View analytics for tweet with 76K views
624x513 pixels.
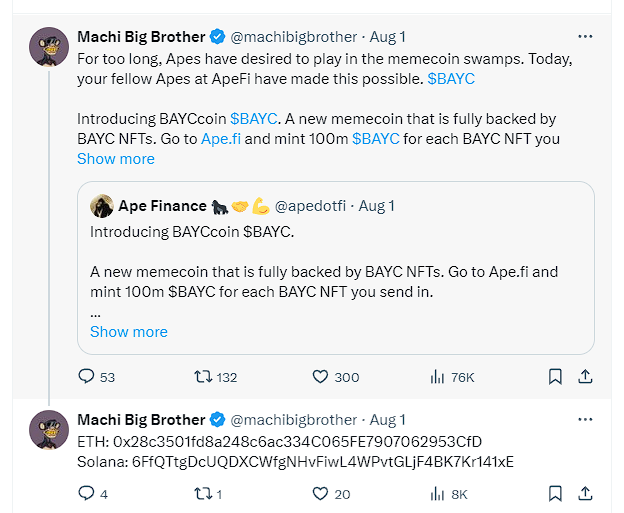click(x=437, y=377)
